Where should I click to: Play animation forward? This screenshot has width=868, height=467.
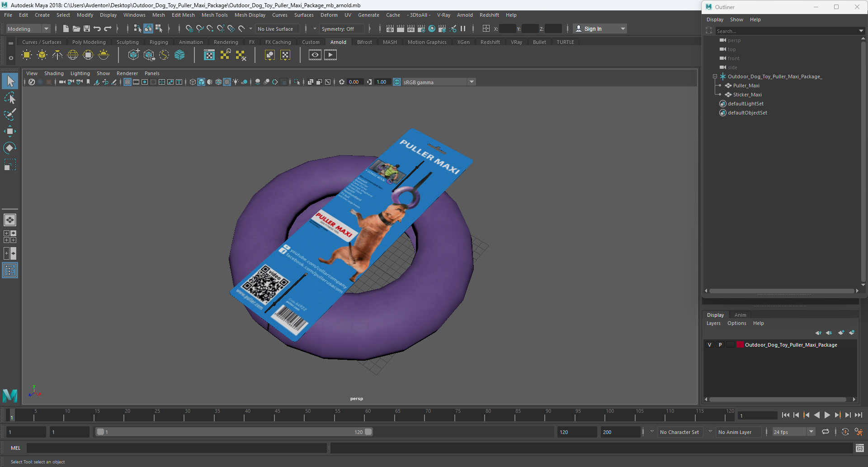827,415
